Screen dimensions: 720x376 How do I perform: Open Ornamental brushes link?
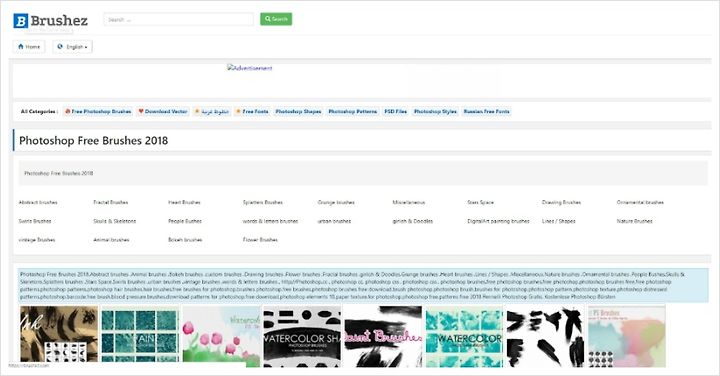coord(640,202)
